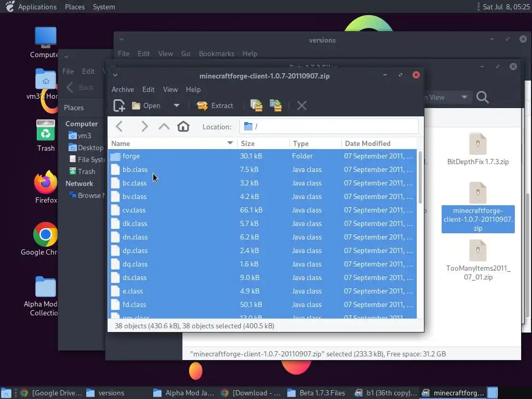Click the Stop operation X icon
Screen dimensions: 532x399
tap(302, 105)
